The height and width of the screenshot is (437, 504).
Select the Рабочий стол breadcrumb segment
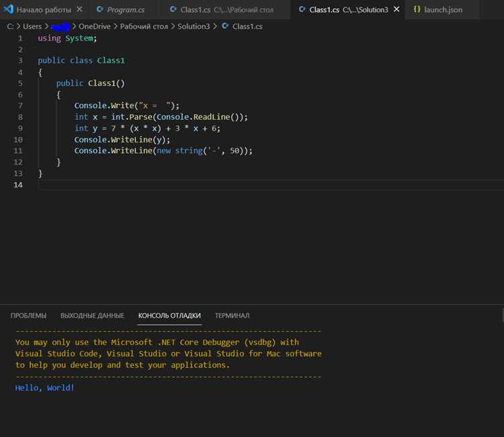tap(144, 26)
